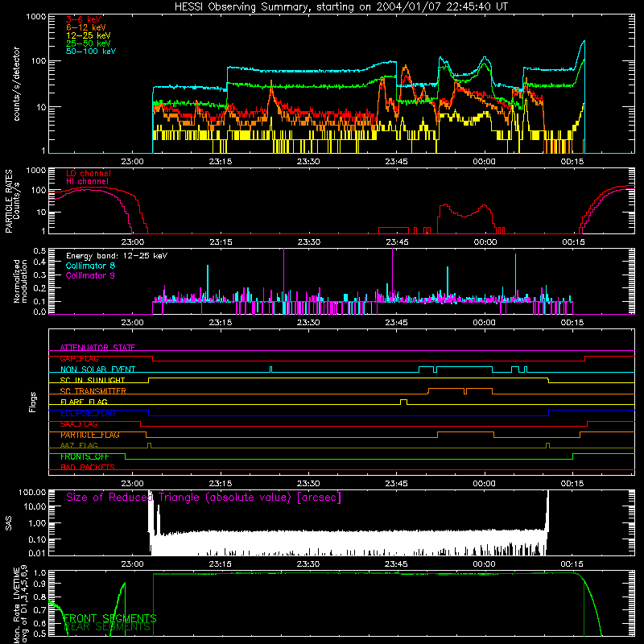Select the 'HI channel' legend label
Screen dimensions: 644x644
point(88,182)
